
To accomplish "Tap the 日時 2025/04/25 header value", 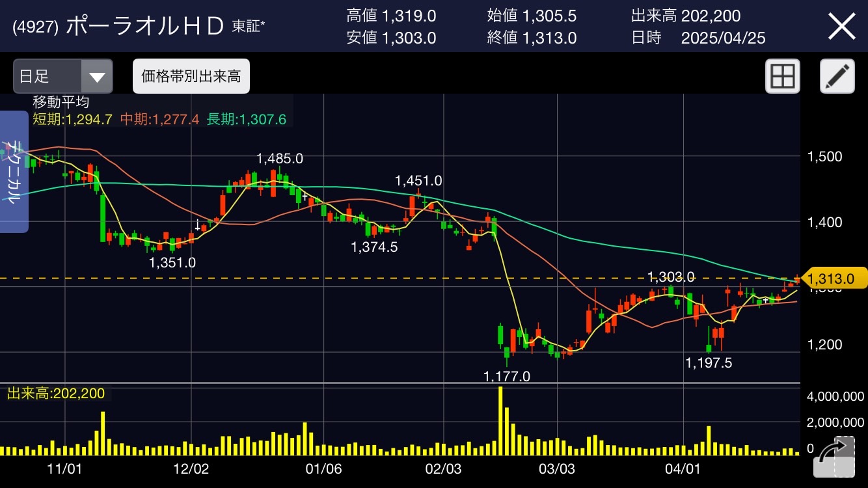I will click(x=698, y=38).
